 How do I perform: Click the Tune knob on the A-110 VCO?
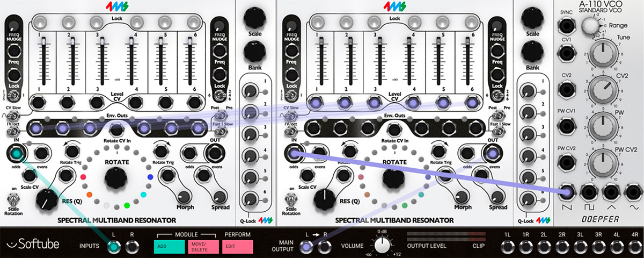point(603,54)
